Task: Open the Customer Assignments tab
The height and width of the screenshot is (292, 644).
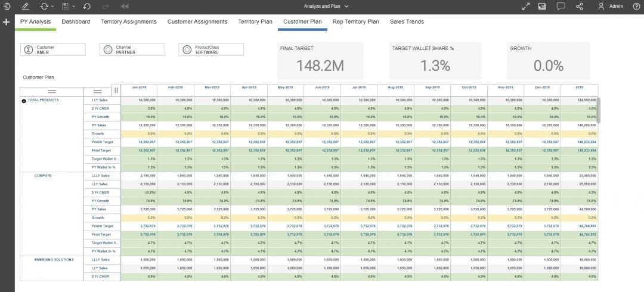Action: click(197, 22)
